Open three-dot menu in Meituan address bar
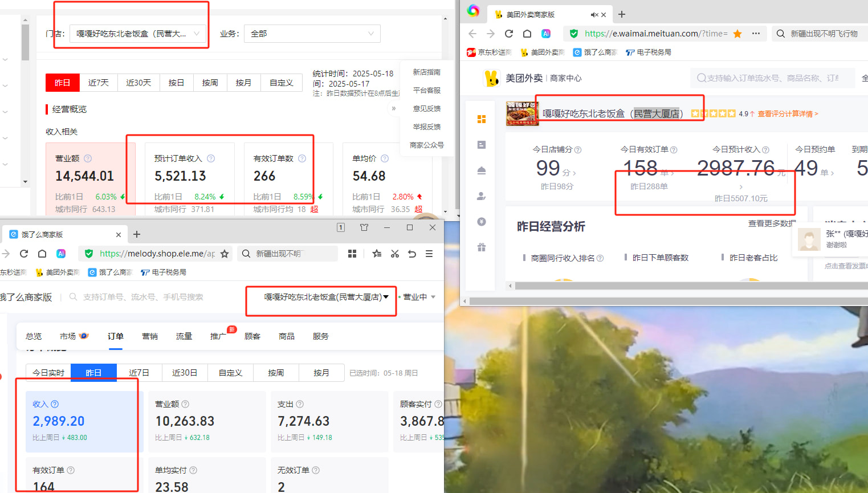Screen dimensions: 868x493 [756, 34]
